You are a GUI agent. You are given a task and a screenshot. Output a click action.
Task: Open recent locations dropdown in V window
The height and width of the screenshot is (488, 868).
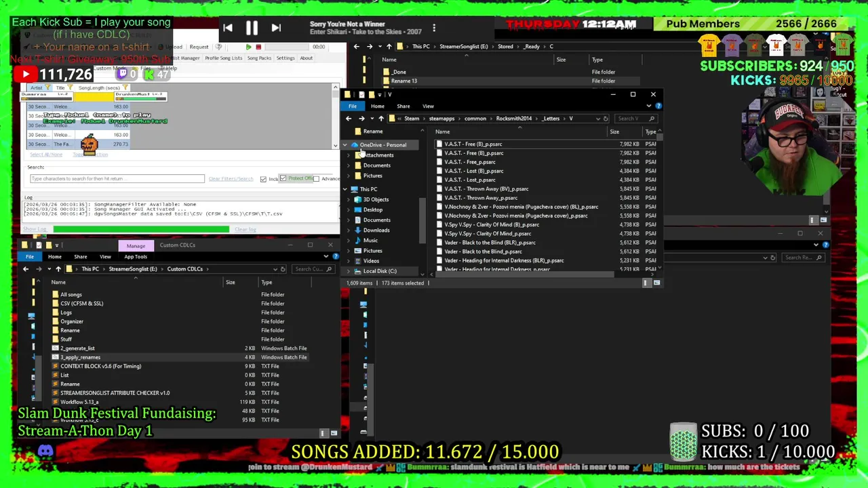click(371, 119)
